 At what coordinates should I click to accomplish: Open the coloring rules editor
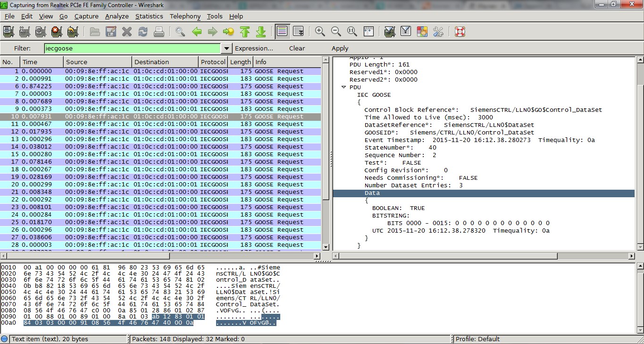click(x=422, y=32)
